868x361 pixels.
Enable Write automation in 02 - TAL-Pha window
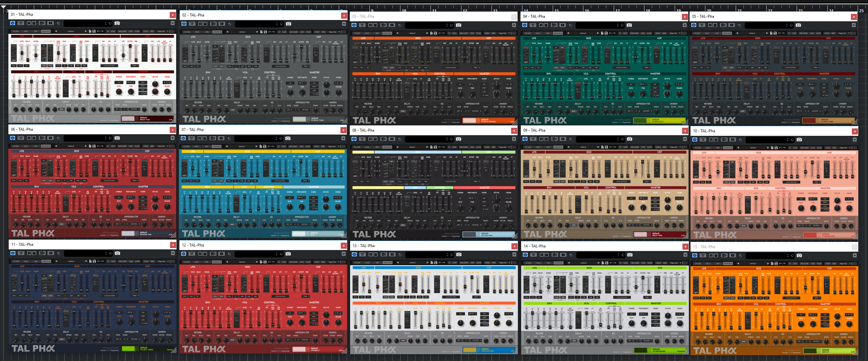click(x=206, y=24)
